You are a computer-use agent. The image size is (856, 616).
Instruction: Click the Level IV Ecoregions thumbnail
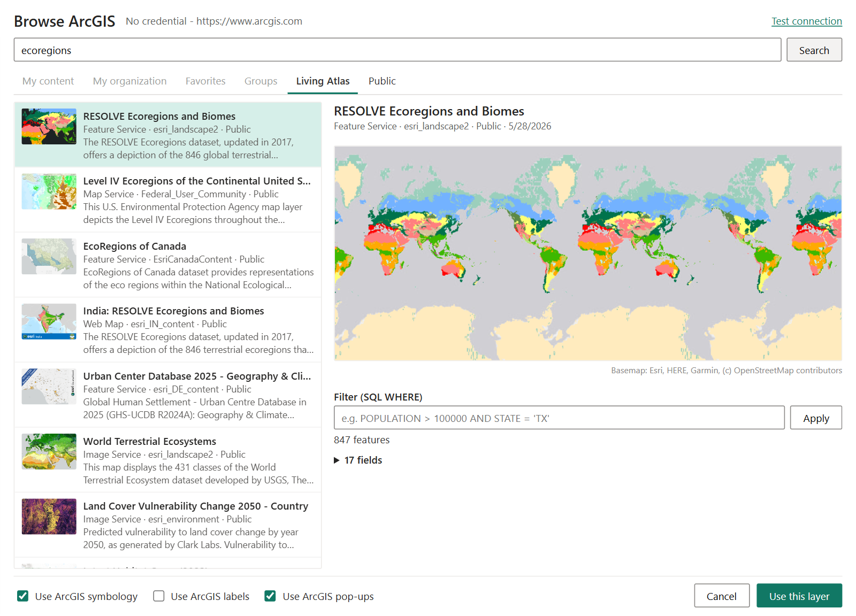[49, 191]
